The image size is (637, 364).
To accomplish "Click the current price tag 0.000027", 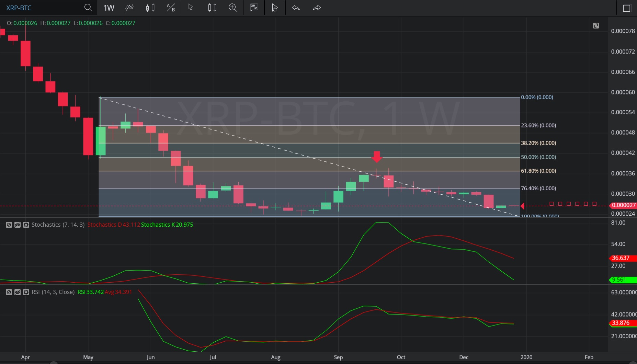I will click(x=623, y=205).
